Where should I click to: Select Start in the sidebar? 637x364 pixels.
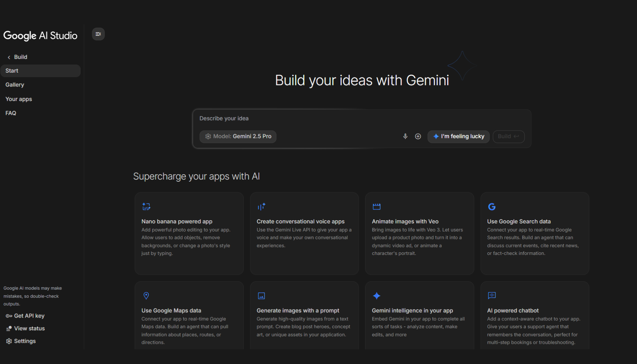40,71
